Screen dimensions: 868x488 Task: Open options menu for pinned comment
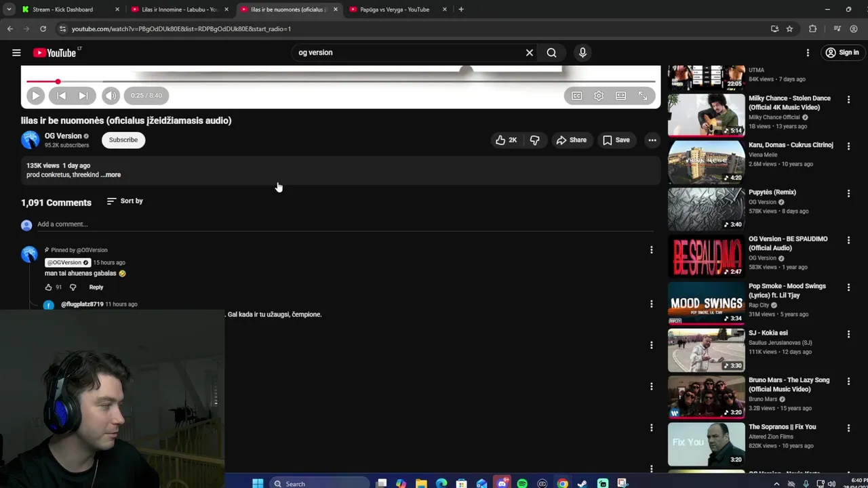pyautogui.click(x=651, y=250)
